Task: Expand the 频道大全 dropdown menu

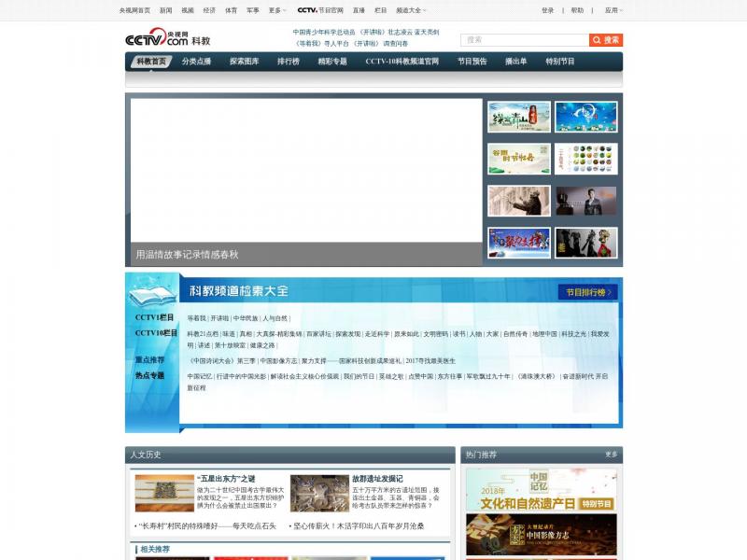Action: [x=411, y=10]
